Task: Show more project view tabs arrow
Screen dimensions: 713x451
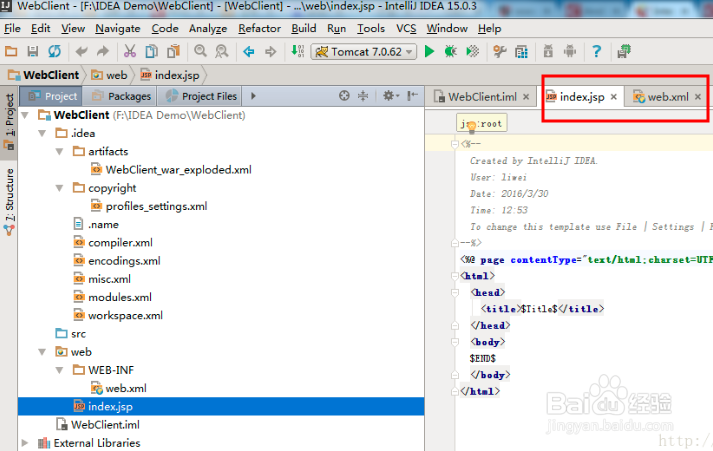Action: (253, 96)
